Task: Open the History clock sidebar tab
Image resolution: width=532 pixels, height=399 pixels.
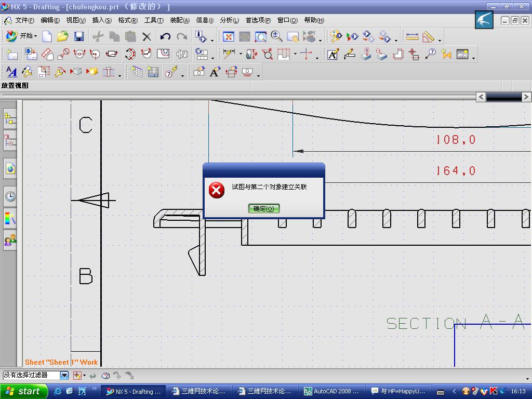Action: pos(10,196)
